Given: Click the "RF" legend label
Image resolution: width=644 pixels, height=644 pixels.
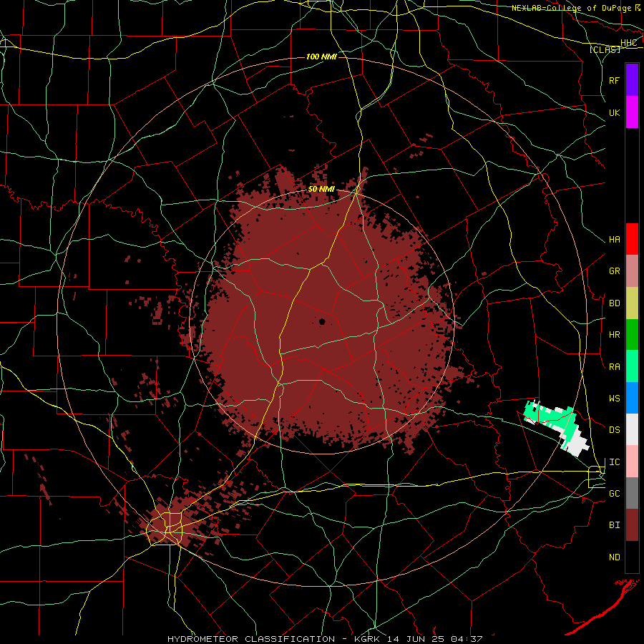Looking at the screenshot, I should click(614, 80).
